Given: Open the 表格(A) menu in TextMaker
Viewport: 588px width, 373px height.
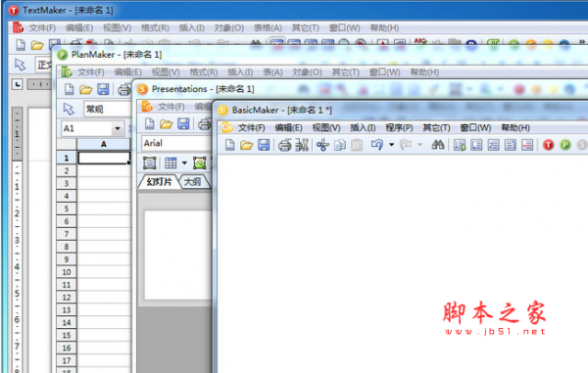Looking at the screenshot, I should click(x=268, y=27).
